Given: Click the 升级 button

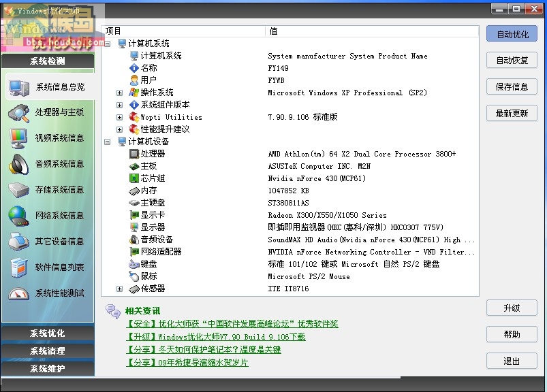Looking at the screenshot, I should (512, 308).
